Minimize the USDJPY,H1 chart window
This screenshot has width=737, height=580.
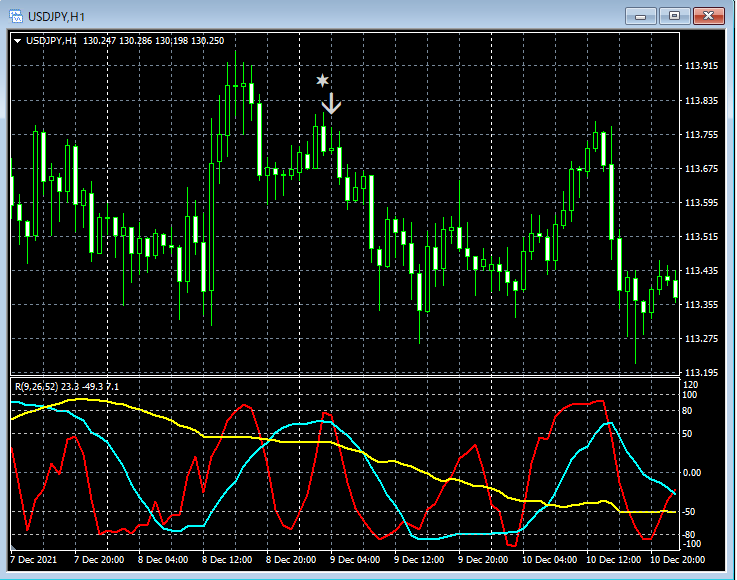(640, 16)
